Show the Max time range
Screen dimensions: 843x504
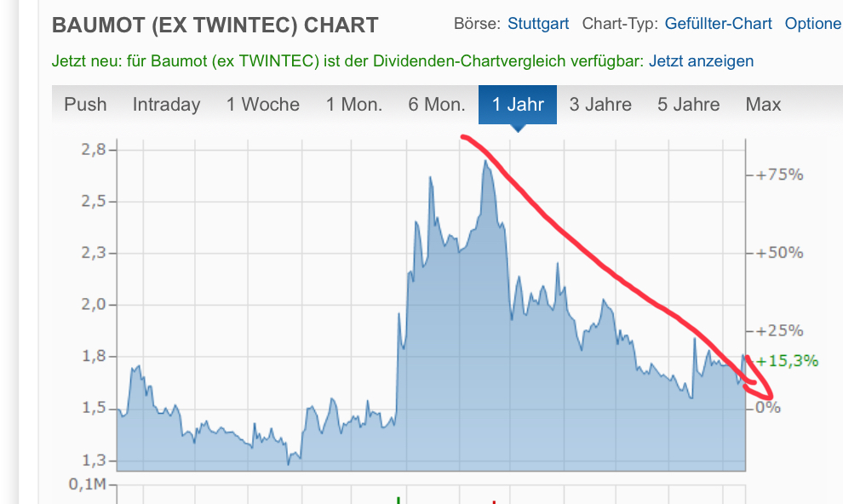click(x=763, y=105)
